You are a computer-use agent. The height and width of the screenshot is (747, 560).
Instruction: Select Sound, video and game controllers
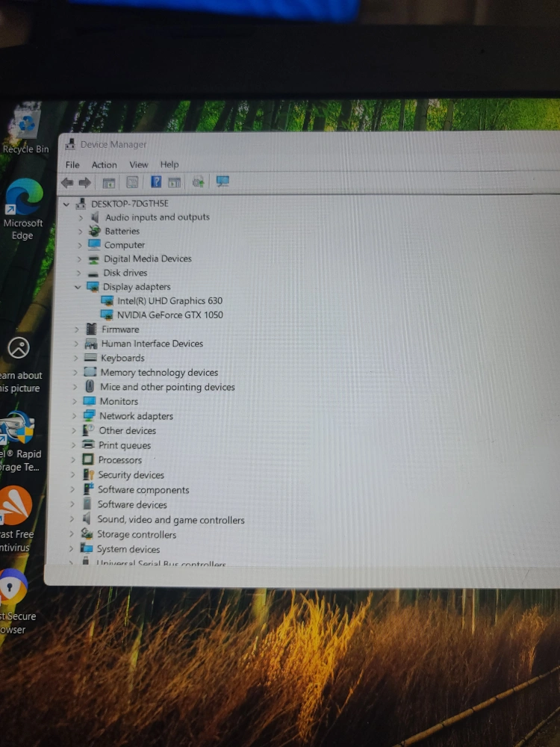tap(170, 520)
